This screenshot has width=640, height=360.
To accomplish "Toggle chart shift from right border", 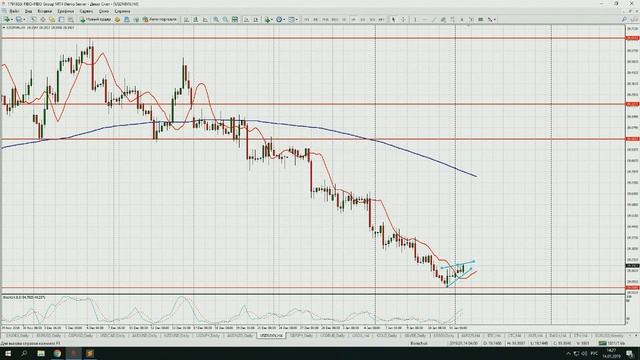I will [x=256, y=20].
